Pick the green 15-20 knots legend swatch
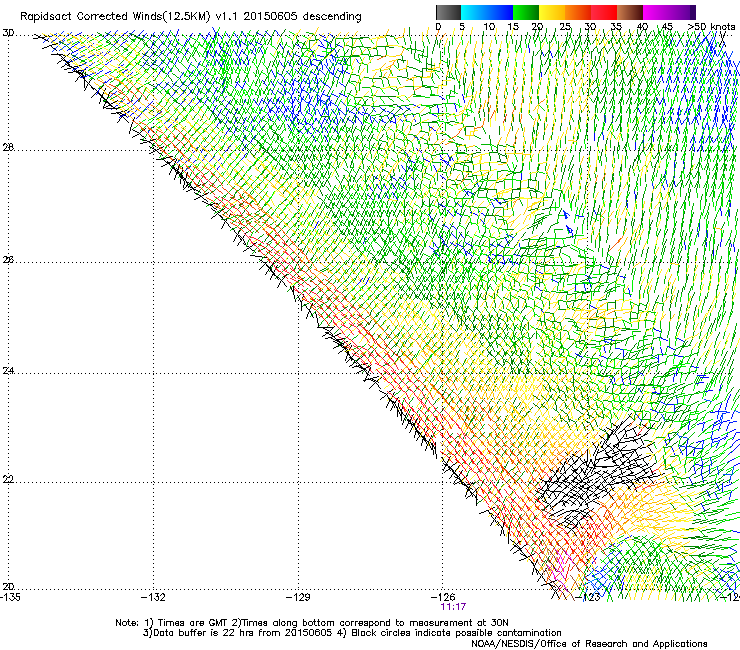Image resolution: width=740 pixels, height=650 pixels. [526, 12]
